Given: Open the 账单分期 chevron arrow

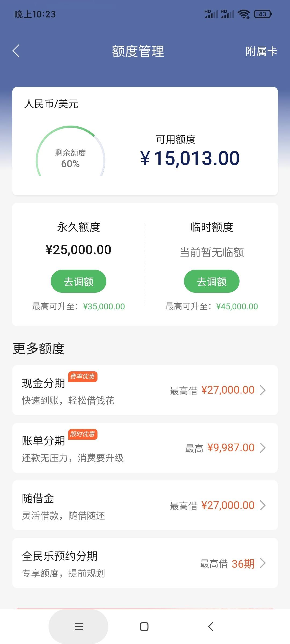Looking at the screenshot, I should tap(263, 448).
